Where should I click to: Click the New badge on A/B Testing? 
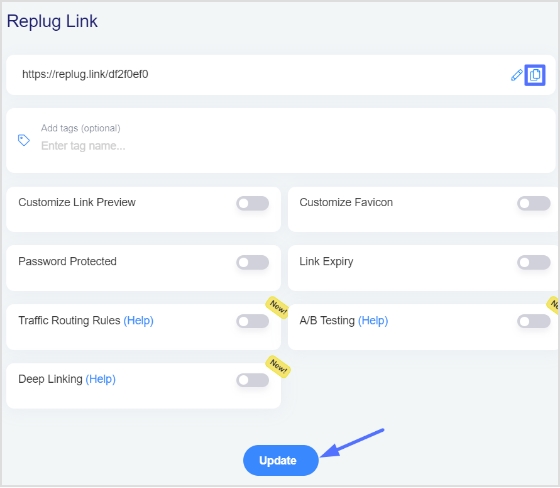tap(554, 305)
